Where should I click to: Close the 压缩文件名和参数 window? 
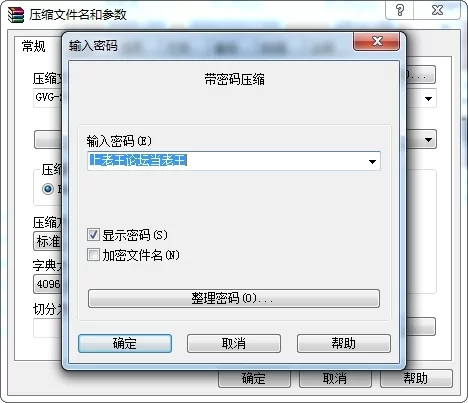pyautogui.click(x=437, y=10)
